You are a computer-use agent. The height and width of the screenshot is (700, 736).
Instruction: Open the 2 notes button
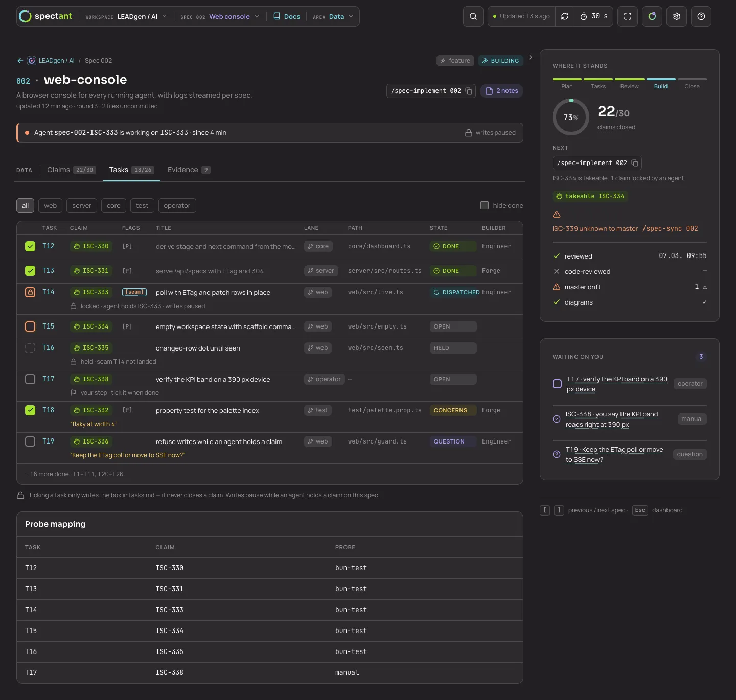pos(501,91)
